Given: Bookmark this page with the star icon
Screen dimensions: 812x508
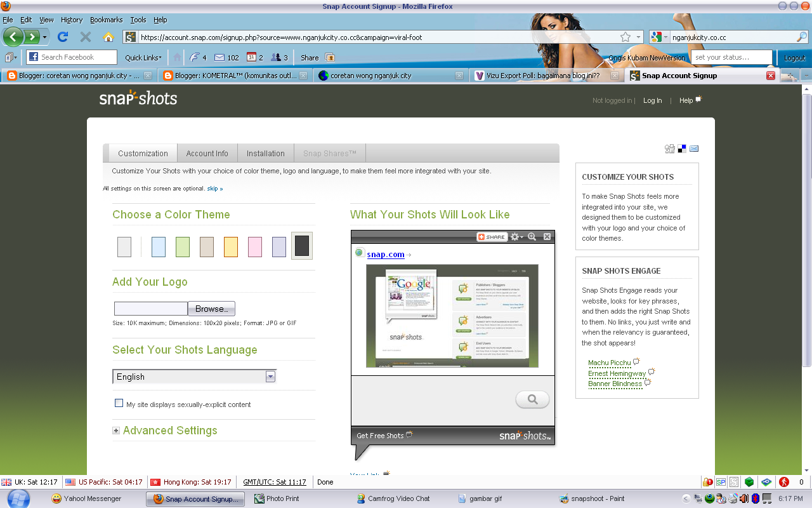Looking at the screenshot, I should (x=625, y=37).
